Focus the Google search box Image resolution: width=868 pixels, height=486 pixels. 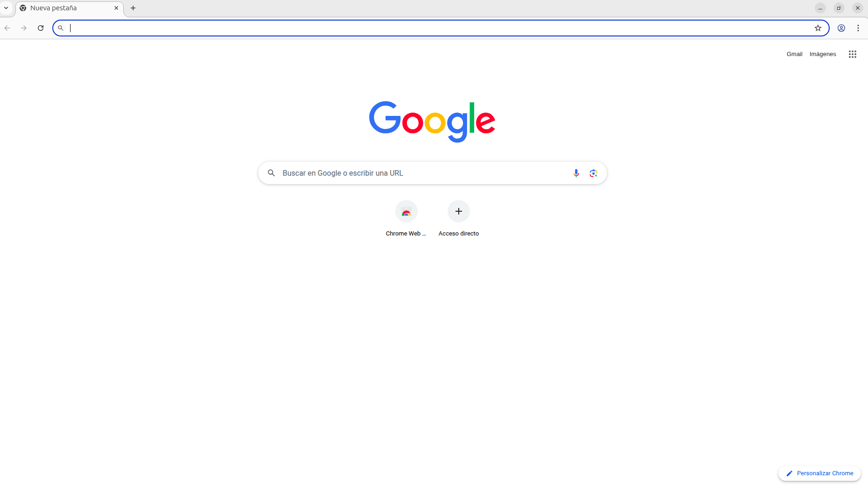[432, 173]
